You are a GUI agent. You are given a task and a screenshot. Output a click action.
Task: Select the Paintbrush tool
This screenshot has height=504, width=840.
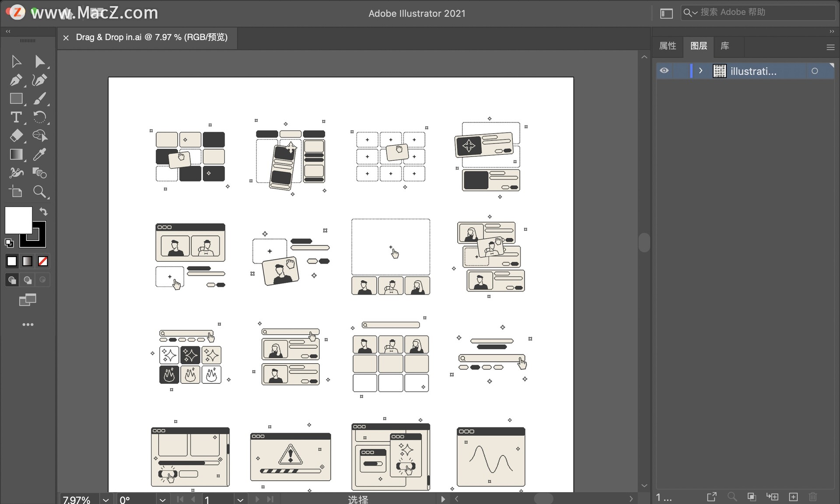tap(39, 99)
